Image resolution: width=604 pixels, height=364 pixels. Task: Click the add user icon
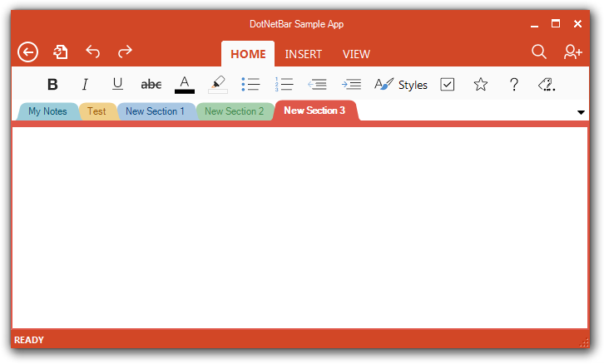[572, 52]
